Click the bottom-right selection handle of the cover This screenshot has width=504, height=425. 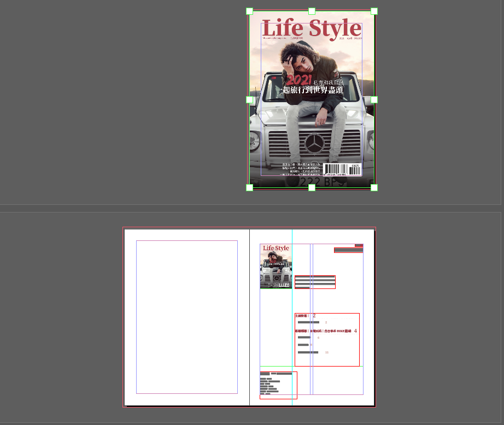click(374, 187)
